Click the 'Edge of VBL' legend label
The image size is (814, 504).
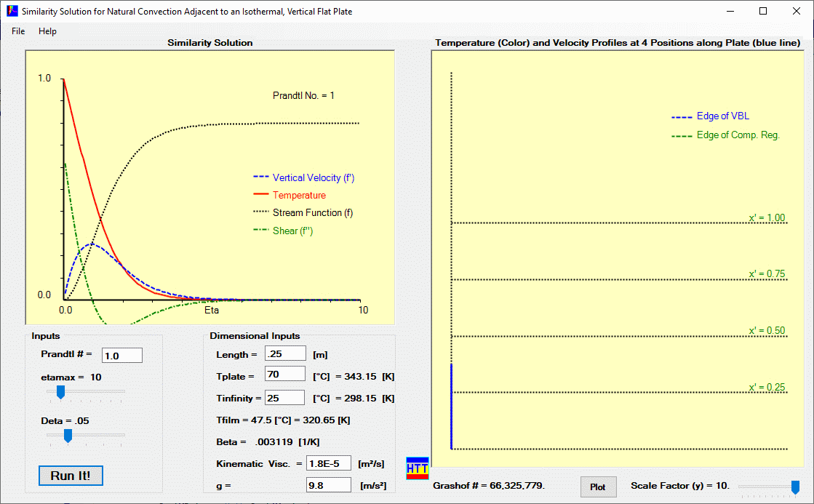[722, 116]
